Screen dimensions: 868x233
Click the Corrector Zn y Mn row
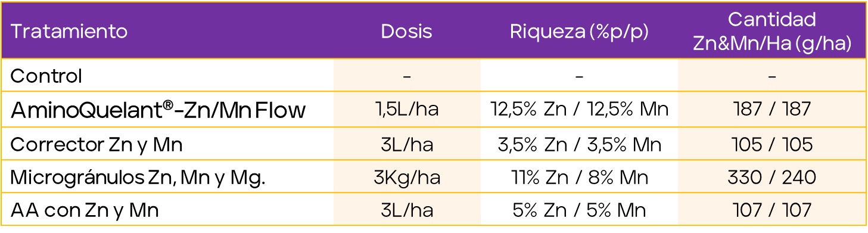tap(434, 144)
